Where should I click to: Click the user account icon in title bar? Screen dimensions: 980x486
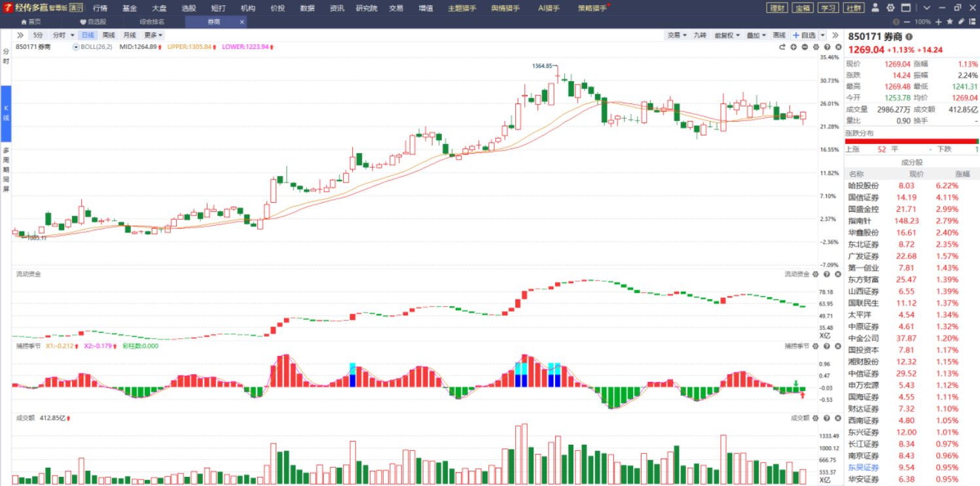[875, 8]
